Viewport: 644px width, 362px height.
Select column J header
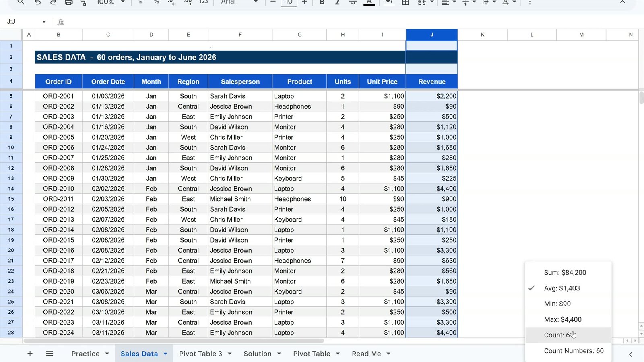tap(431, 35)
